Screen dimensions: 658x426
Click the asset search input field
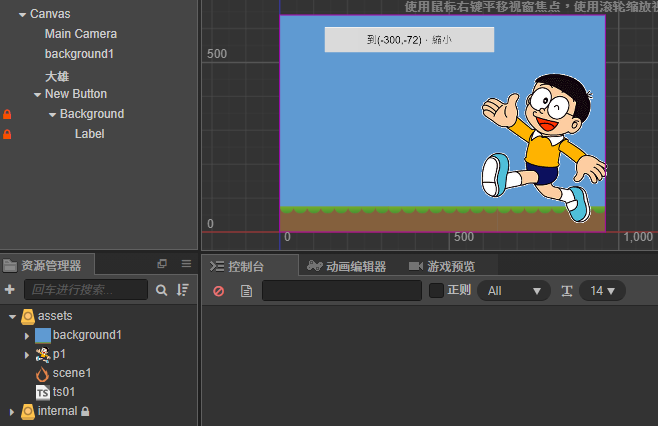86,290
